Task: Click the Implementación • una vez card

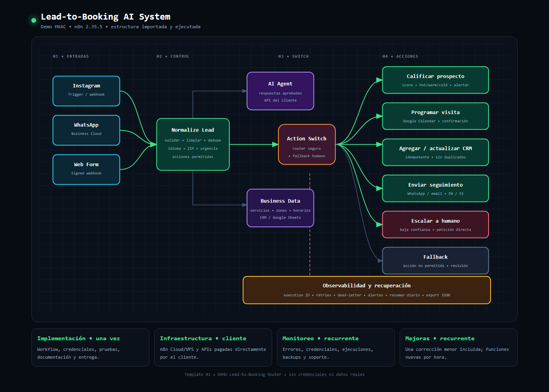Action: pos(90,347)
